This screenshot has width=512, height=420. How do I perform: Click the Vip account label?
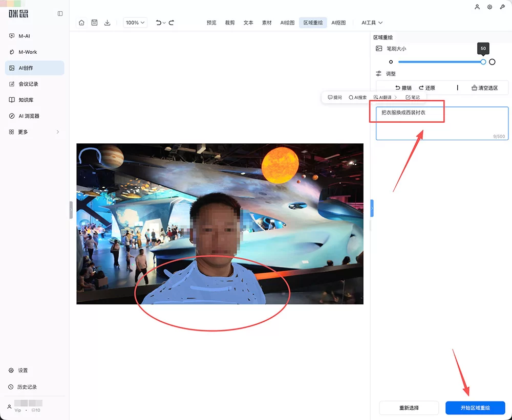(x=17, y=410)
